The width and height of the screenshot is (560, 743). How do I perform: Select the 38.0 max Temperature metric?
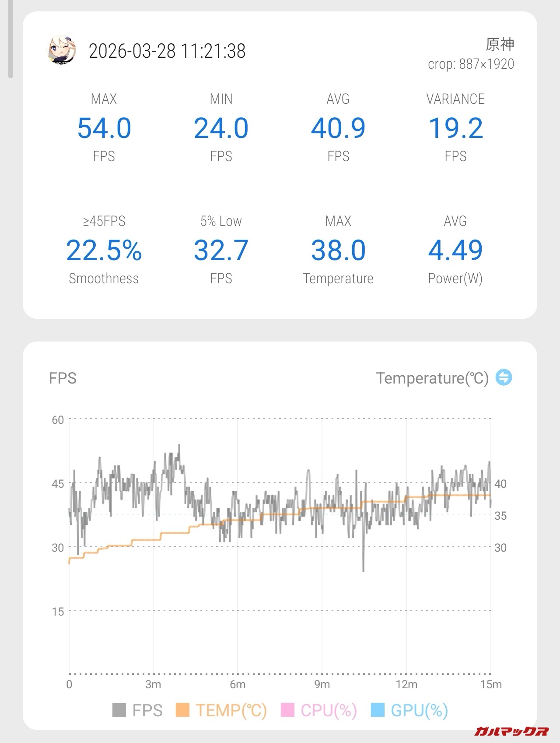pos(338,250)
